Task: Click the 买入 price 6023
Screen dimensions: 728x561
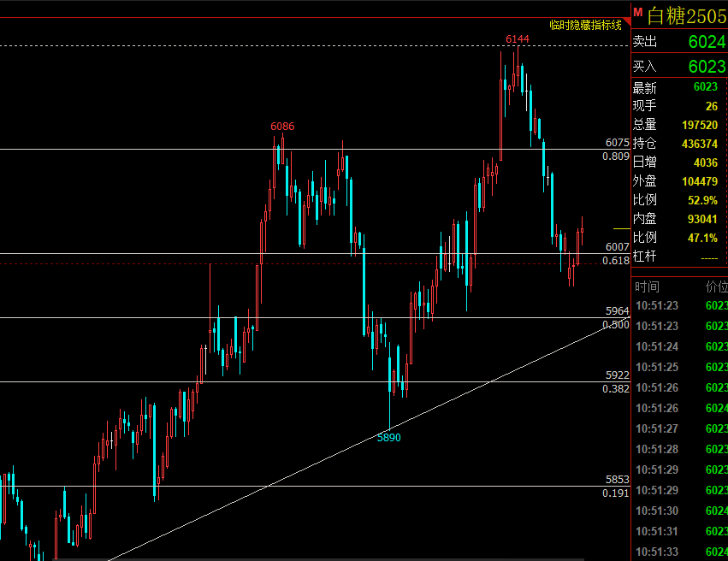Action: pos(707,66)
